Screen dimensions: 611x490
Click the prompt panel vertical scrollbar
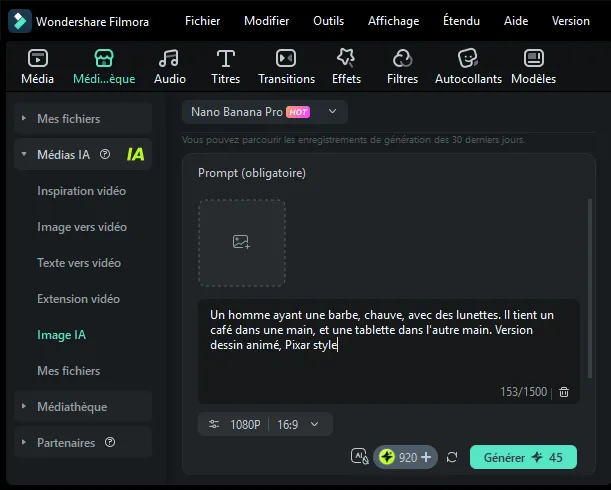click(x=590, y=288)
